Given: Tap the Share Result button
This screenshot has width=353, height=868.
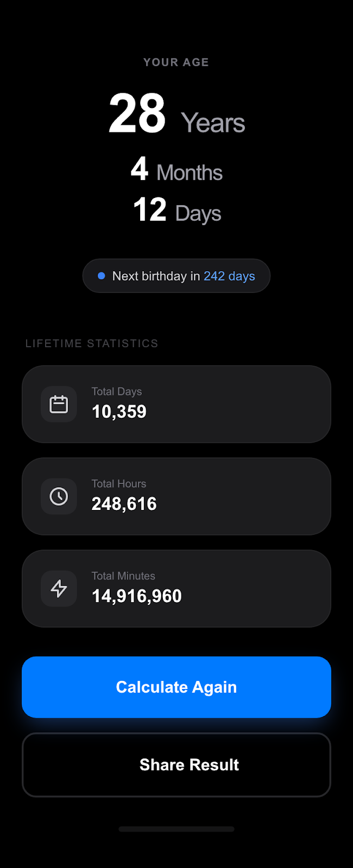Looking at the screenshot, I should pyautogui.click(x=177, y=765).
